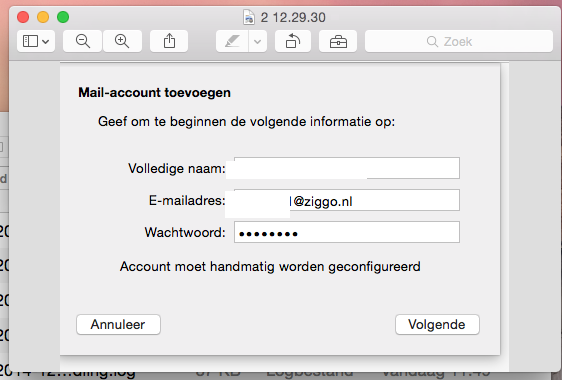Focus the Volledige naam text field
The image size is (562, 380).
[347, 168]
